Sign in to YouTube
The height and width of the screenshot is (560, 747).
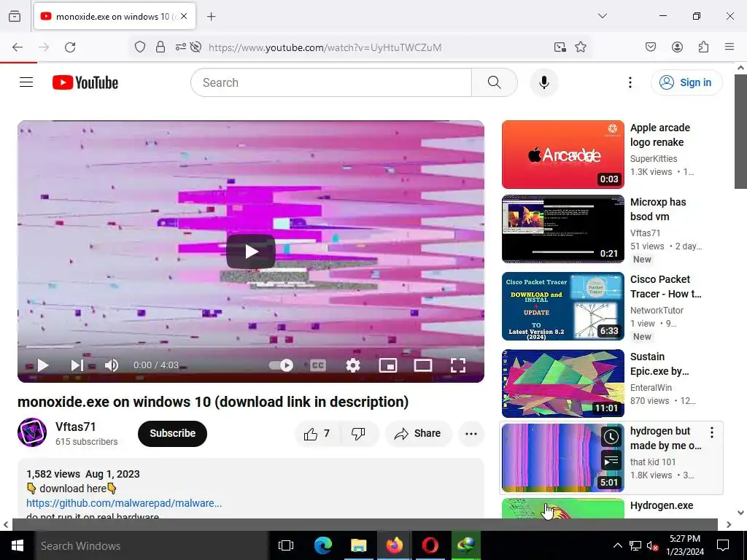click(x=686, y=82)
